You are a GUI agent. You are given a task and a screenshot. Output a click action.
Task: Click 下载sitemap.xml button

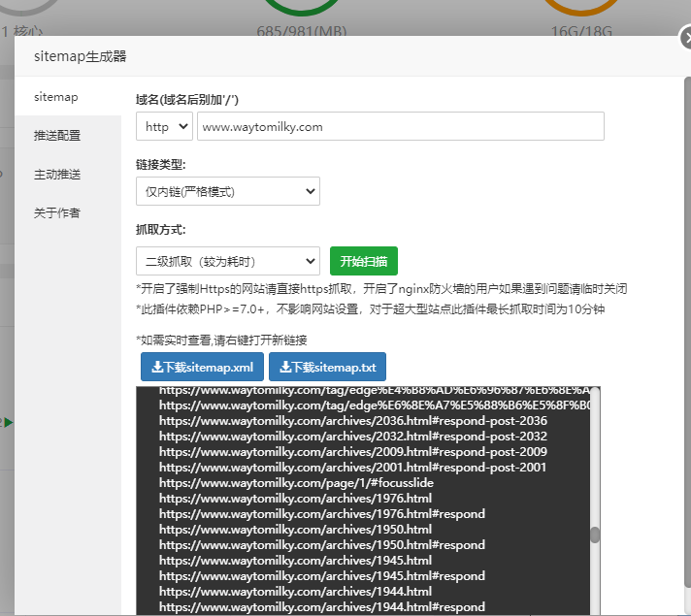pos(202,367)
